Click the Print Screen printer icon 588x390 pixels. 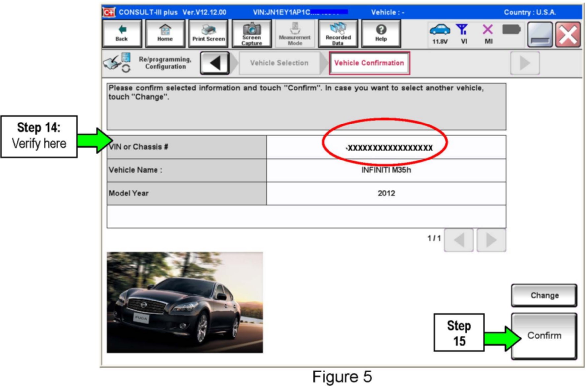(208, 33)
